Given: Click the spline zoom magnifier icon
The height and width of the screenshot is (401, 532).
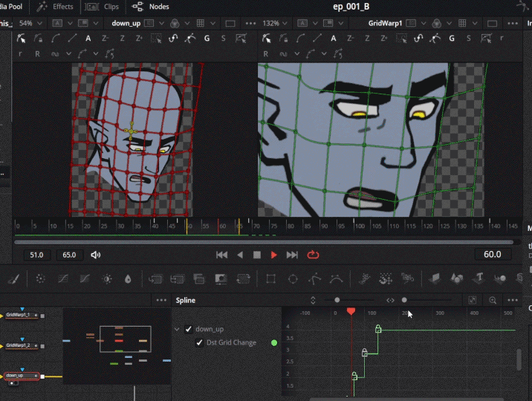Looking at the screenshot, I should (x=493, y=300).
